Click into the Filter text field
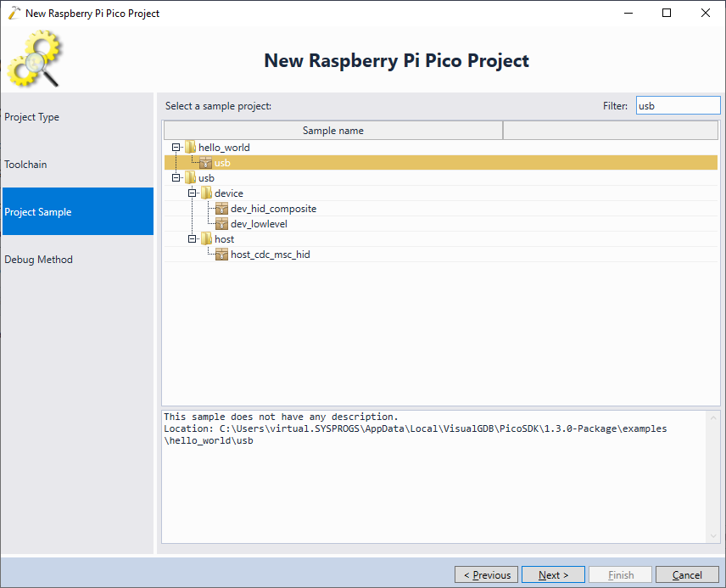 click(679, 106)
